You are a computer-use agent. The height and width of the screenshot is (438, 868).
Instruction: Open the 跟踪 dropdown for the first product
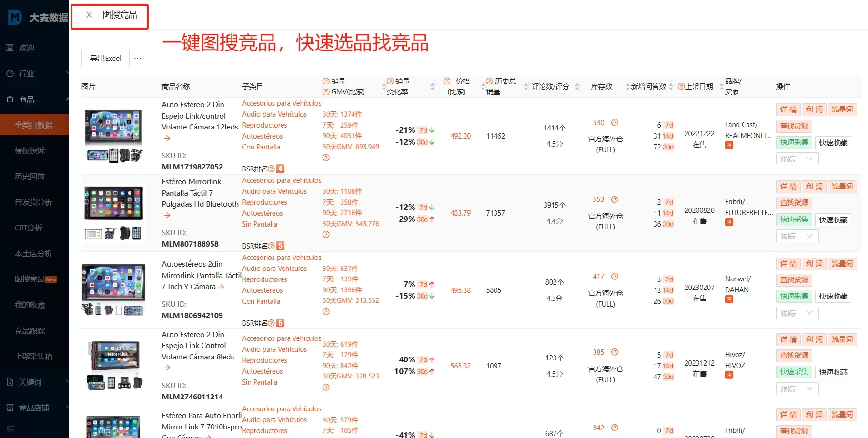pos(797,159)
